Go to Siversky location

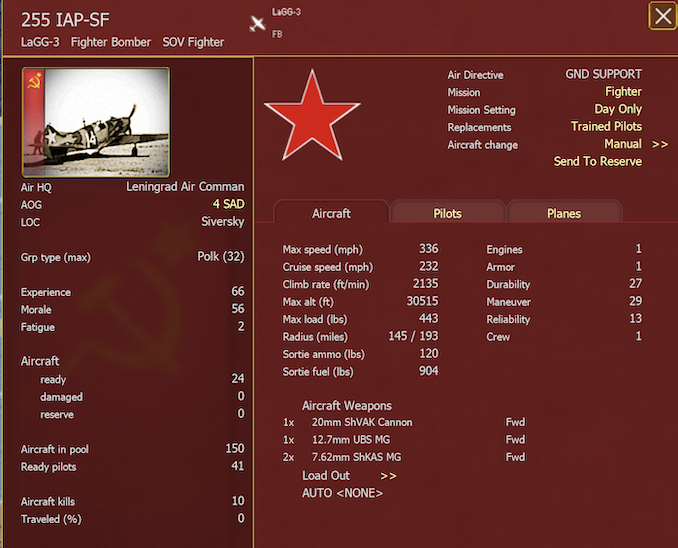(223, 221)
